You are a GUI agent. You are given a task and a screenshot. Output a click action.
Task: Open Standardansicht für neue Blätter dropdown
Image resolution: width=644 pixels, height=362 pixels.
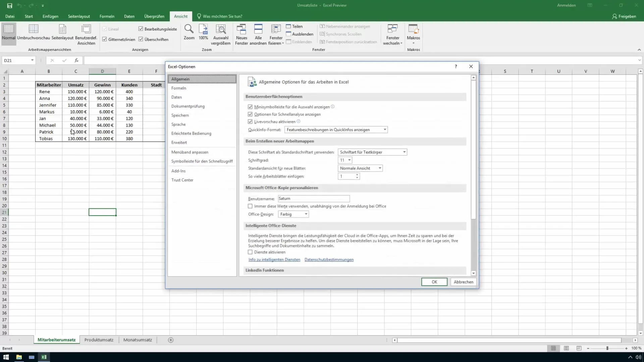tap(360, 168)
